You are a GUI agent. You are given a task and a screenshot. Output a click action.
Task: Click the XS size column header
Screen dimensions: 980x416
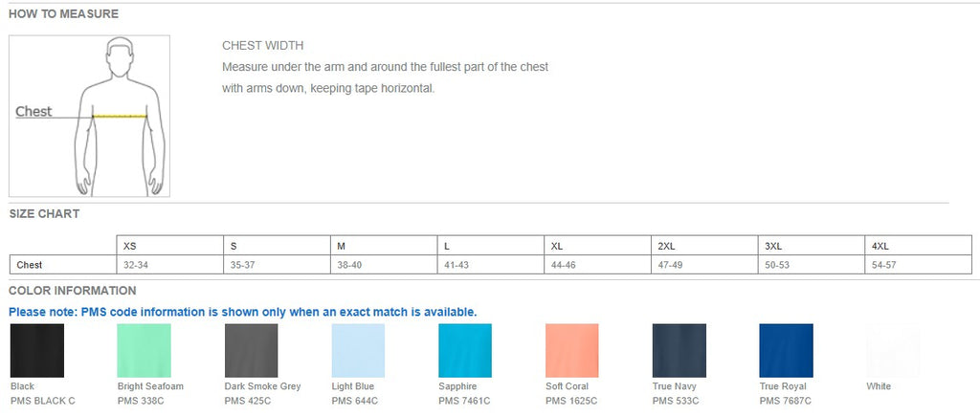(x=170, y=246)
